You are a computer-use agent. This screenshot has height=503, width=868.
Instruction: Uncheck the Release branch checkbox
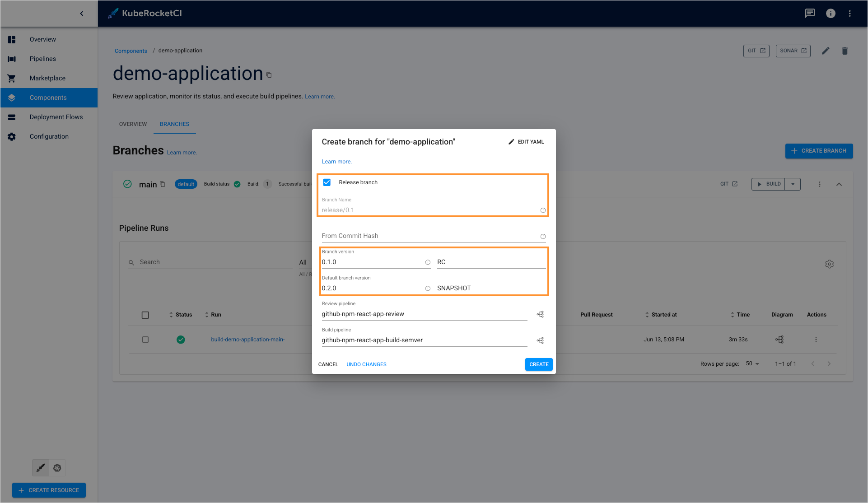click(x=327, y=182)
